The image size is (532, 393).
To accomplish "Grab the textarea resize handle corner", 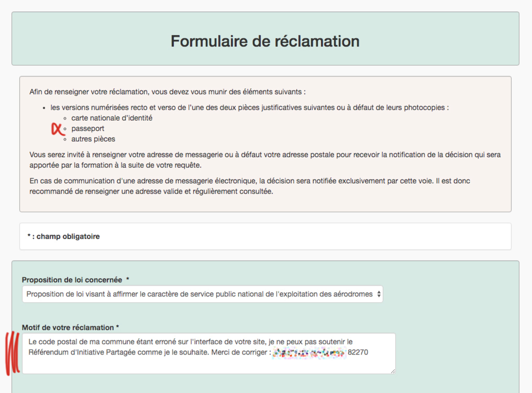I will pyautogui.click(x=393, y=371).
